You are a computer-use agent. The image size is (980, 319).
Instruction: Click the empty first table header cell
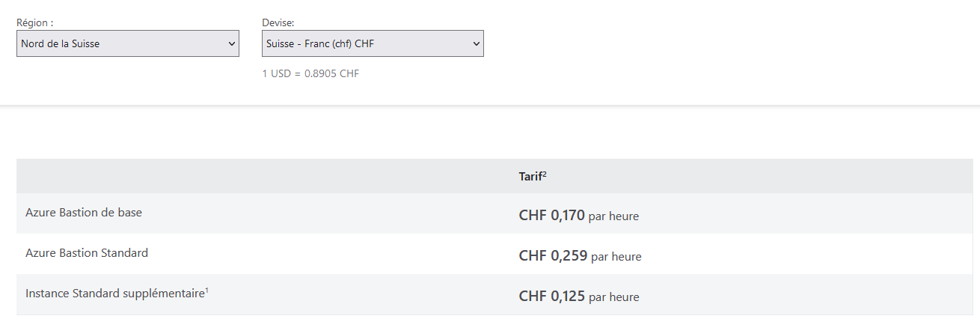(x=263, y=176)
